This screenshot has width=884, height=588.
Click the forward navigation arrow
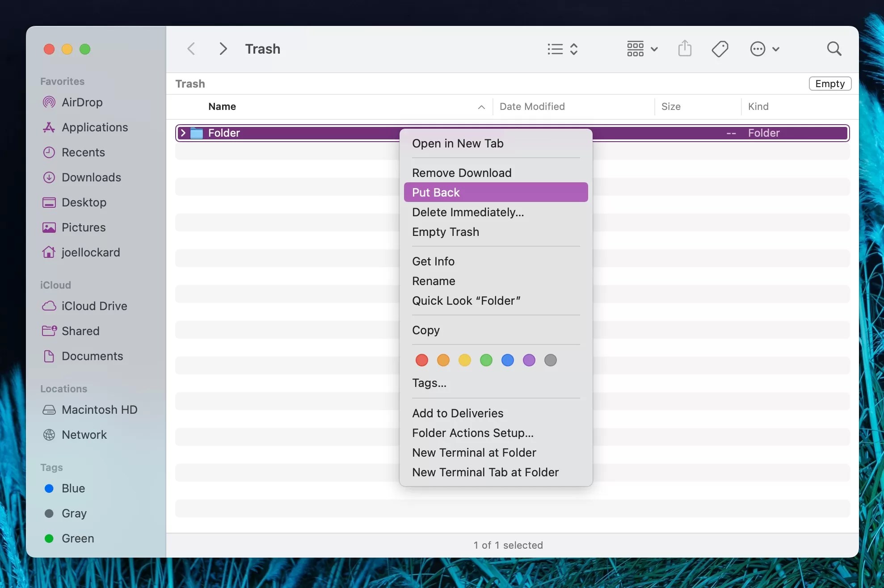click(223, 48)
